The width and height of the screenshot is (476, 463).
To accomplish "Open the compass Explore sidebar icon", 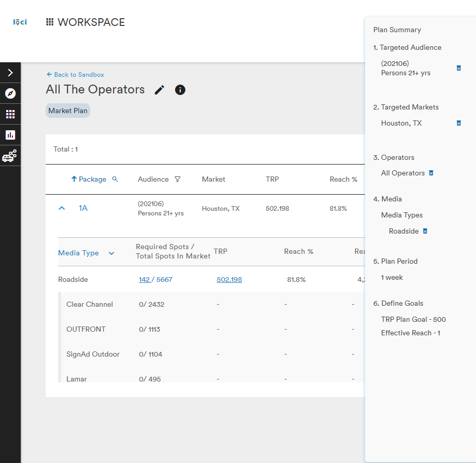I will coord(10,93).
